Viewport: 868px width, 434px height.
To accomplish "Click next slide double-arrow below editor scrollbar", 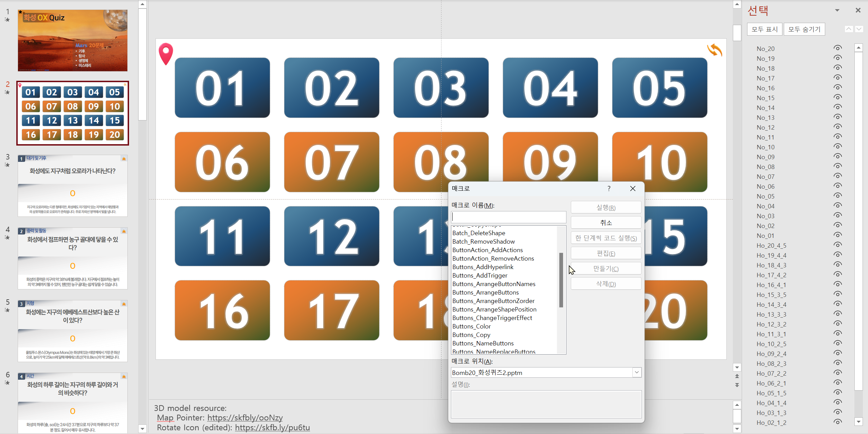I will 737,385.
